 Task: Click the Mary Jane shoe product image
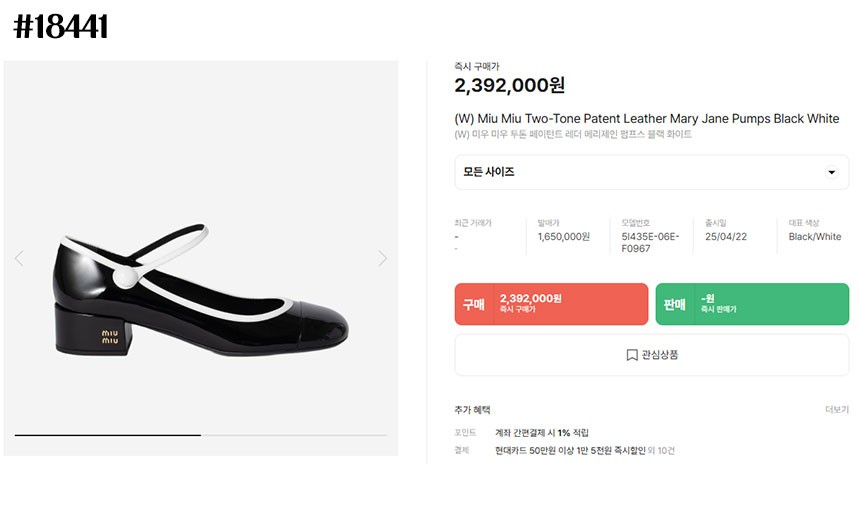tap(202, 300)
